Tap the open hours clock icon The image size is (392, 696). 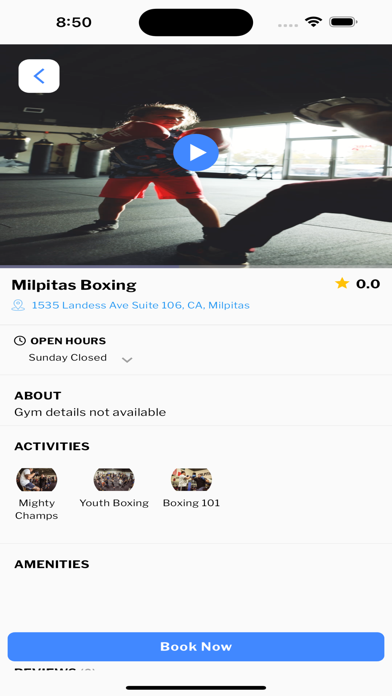click(20, 340)
